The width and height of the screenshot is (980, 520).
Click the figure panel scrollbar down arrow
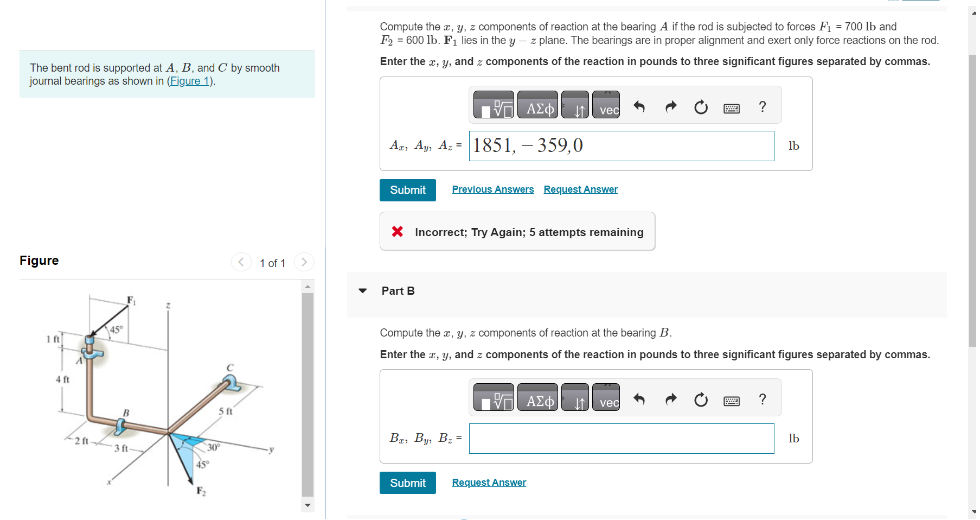pyautogui.click(x=308, y=506)
